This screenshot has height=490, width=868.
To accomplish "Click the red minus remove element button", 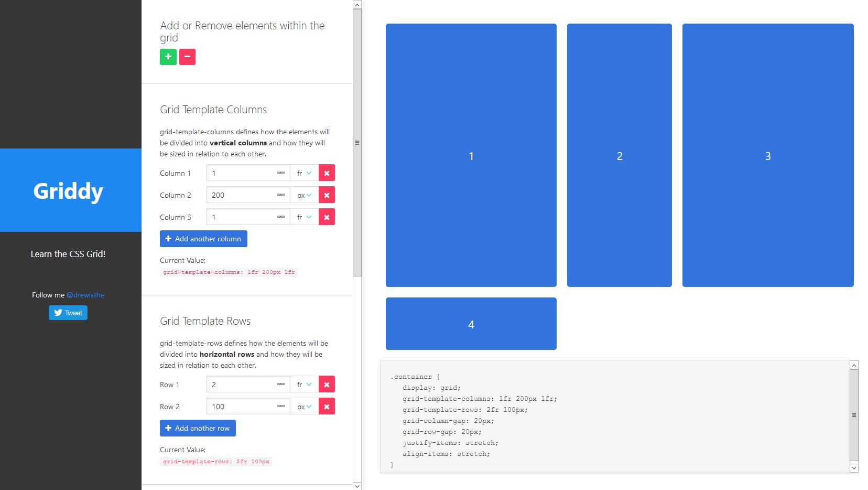I will [x=187, y=57].
